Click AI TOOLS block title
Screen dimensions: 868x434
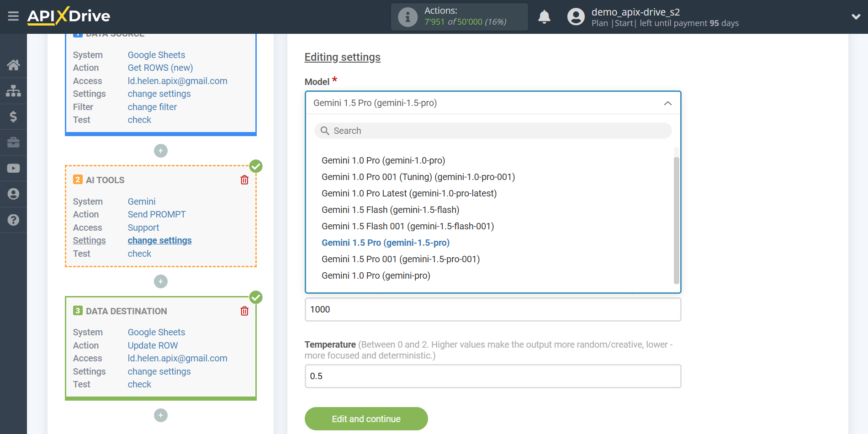[x=105, y=180]
